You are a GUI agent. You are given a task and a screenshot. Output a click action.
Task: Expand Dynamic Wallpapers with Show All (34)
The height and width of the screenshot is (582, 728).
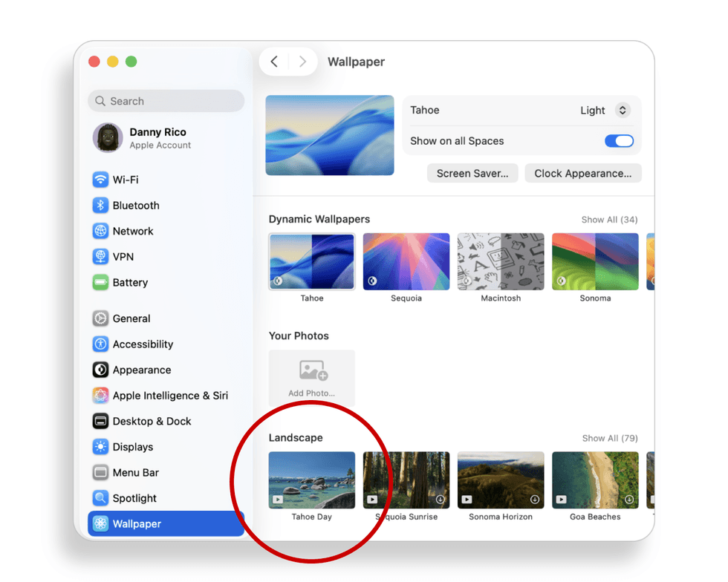609,220
